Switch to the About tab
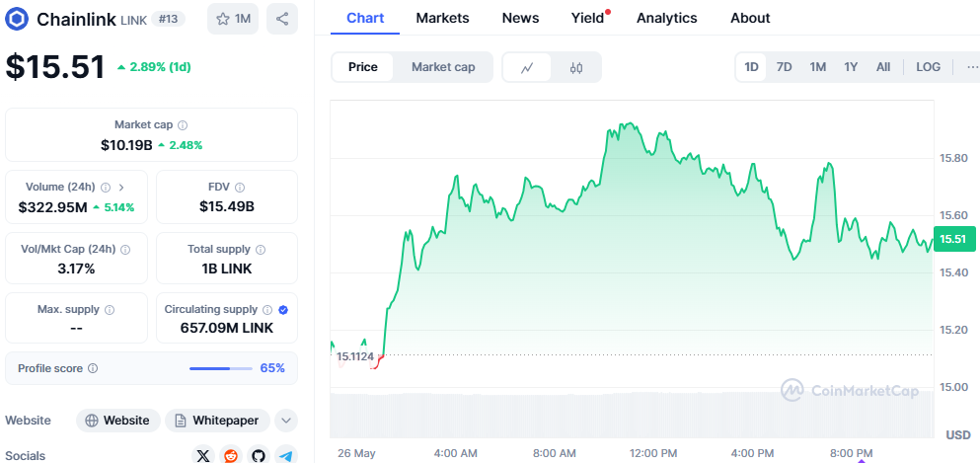The image size is (980, 463). [x=750, y=18]
